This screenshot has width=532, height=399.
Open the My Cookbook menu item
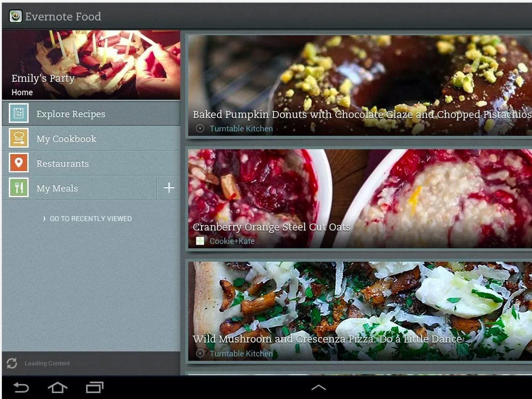[66, 139]
